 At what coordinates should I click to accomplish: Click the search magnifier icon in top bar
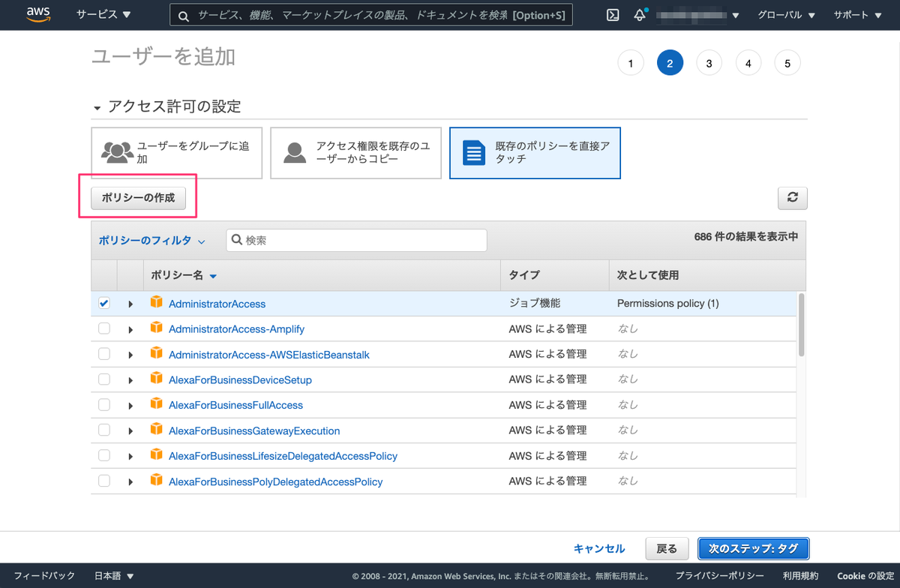183,15
